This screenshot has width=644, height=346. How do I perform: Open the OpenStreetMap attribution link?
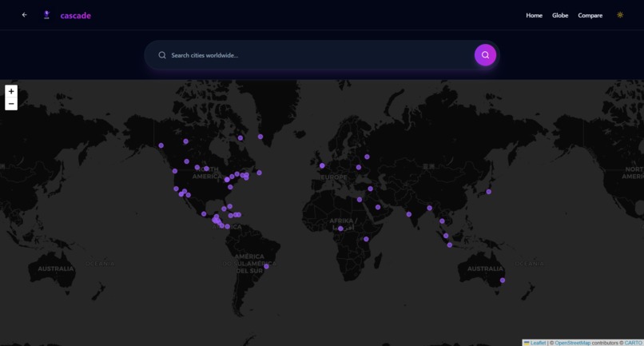click(572, 343)
